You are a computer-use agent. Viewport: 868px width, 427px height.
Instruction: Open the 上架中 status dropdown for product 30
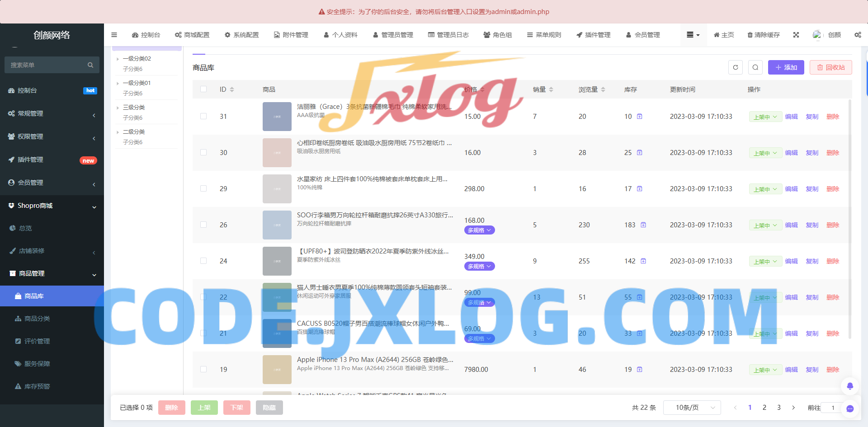pyautogui.click(x=765, y=153)
